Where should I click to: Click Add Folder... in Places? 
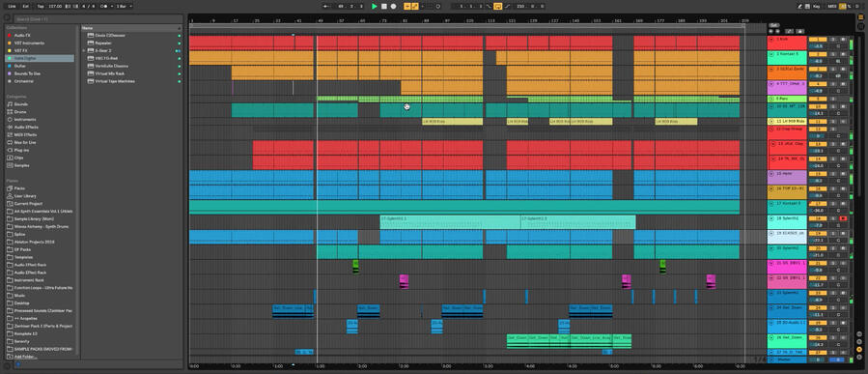tap(25, 357)
